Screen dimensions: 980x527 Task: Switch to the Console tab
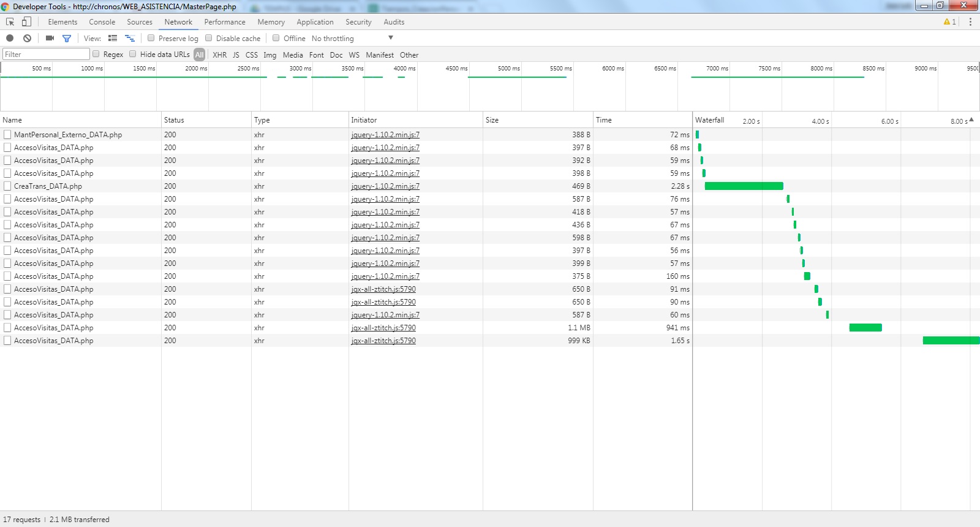102,22
